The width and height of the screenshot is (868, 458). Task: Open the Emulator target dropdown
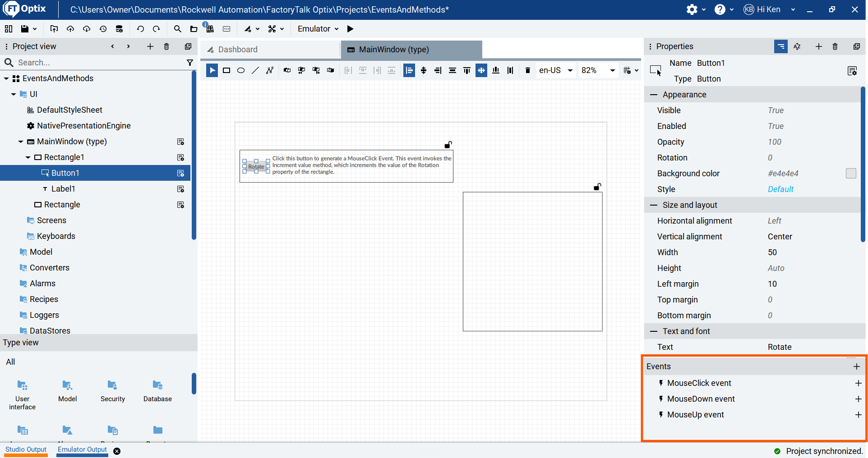tap(318, 29)
